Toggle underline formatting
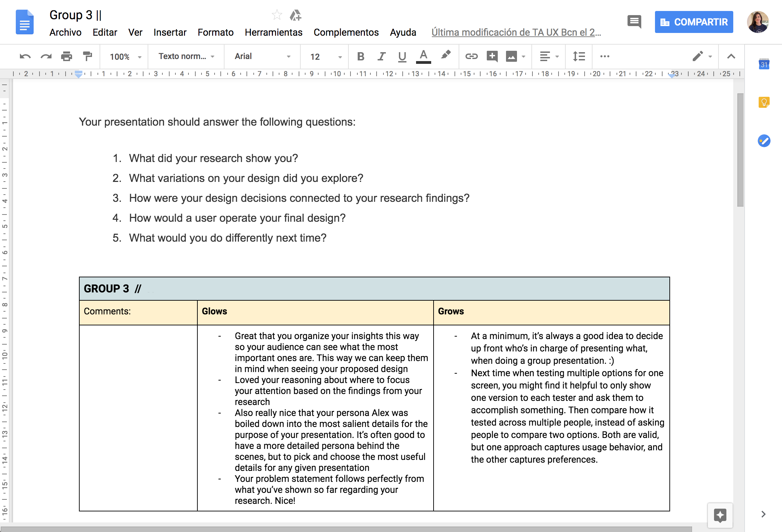 tap(402, 57)
